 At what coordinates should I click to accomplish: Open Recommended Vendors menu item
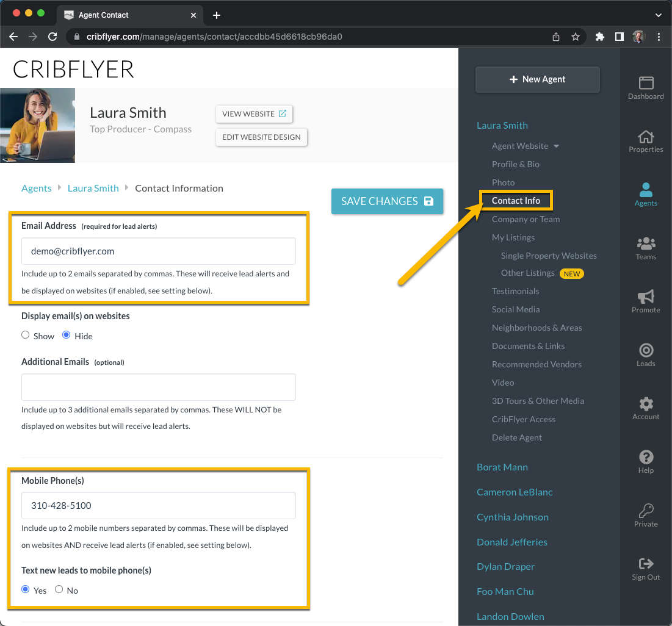coord(537,365)
